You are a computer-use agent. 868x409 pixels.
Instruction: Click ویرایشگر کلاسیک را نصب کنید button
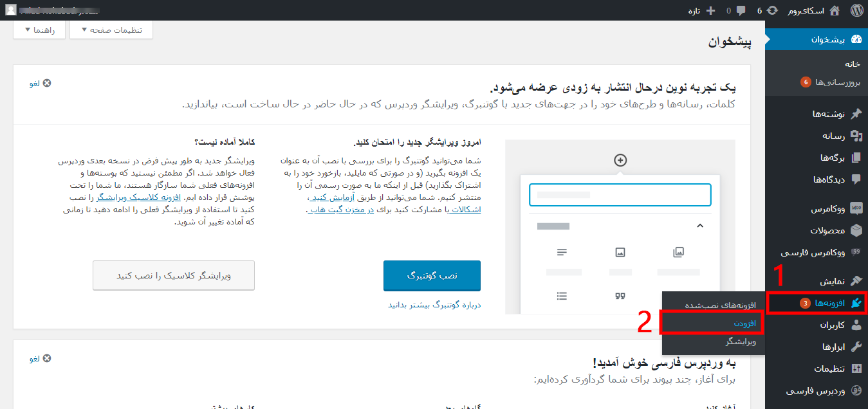(x=174, y=275)
